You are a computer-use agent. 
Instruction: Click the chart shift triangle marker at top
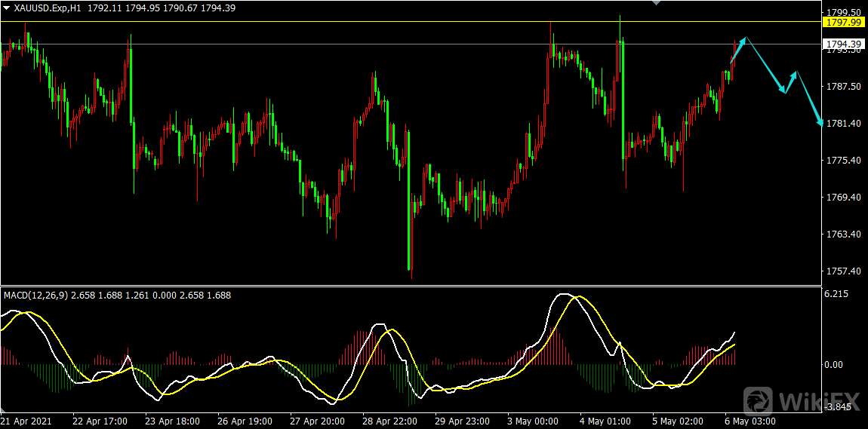coord(655,3)
